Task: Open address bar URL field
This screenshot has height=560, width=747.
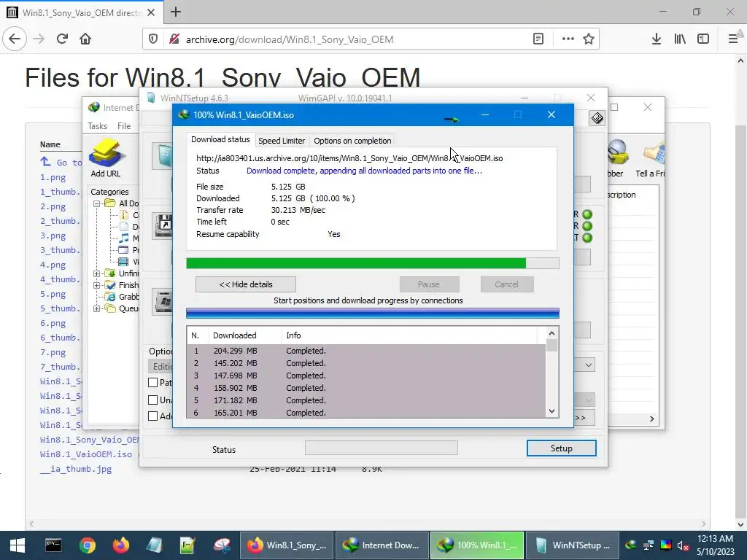Action: pos(352,39)
